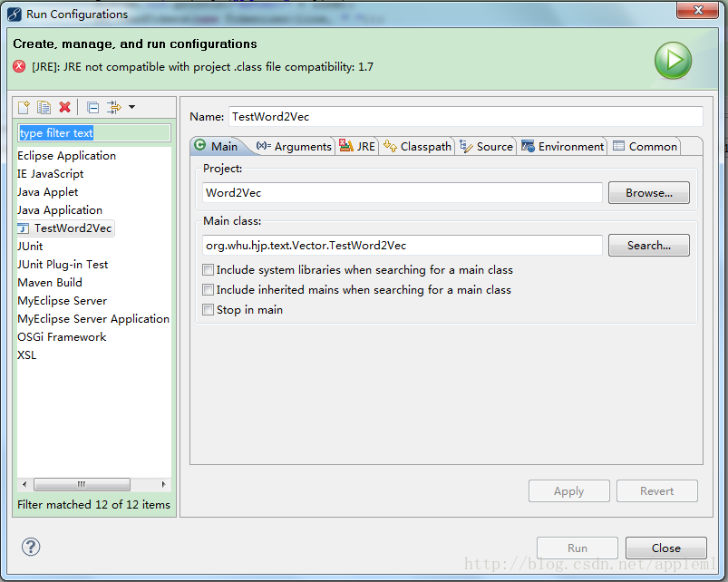This screenshot has height=582, width=728.
Task: Click the scroll right arrow in list
Action: pyautogui.click(x=163, y=484)
